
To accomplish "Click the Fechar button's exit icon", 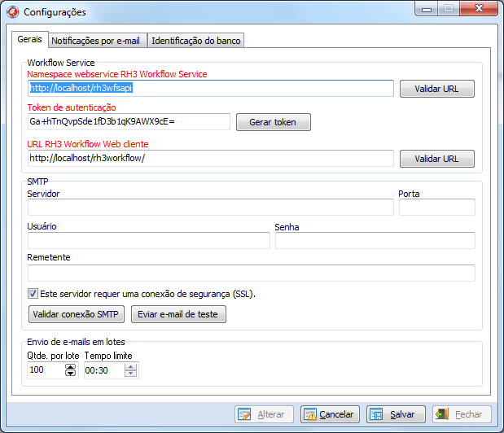I will click(x=442, y=414).
